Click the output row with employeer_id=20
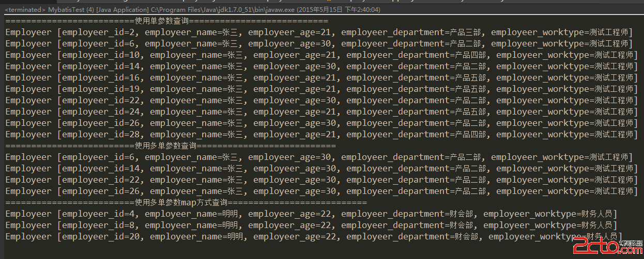This screenshot has height=259, width=644. (x=314, y=237)
